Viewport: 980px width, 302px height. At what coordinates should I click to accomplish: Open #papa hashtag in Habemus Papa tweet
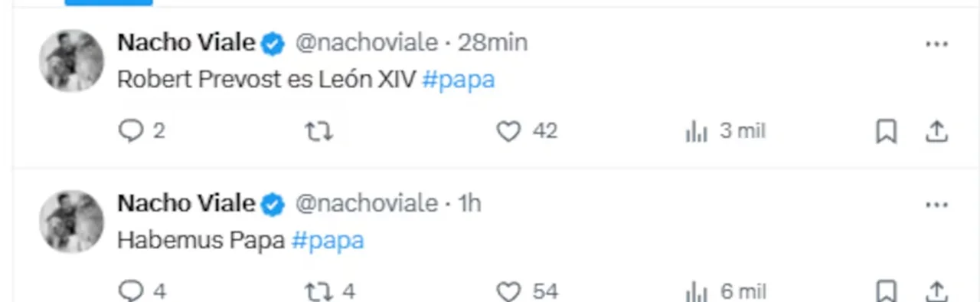[x=328, y=241]
